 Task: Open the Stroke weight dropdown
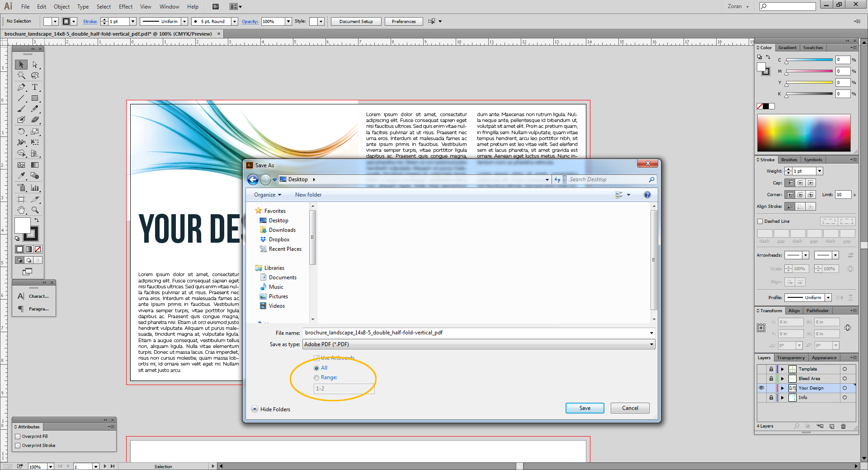(820, 171)
